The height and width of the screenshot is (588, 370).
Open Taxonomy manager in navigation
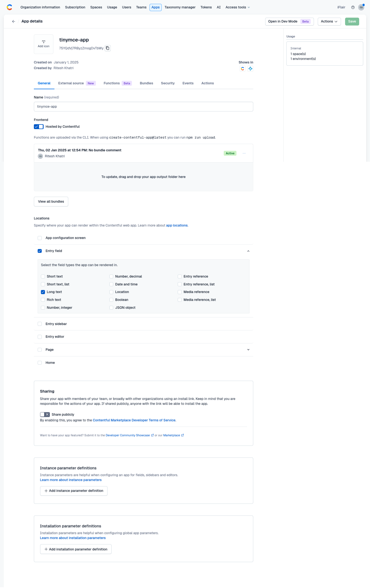click(180, 7)
